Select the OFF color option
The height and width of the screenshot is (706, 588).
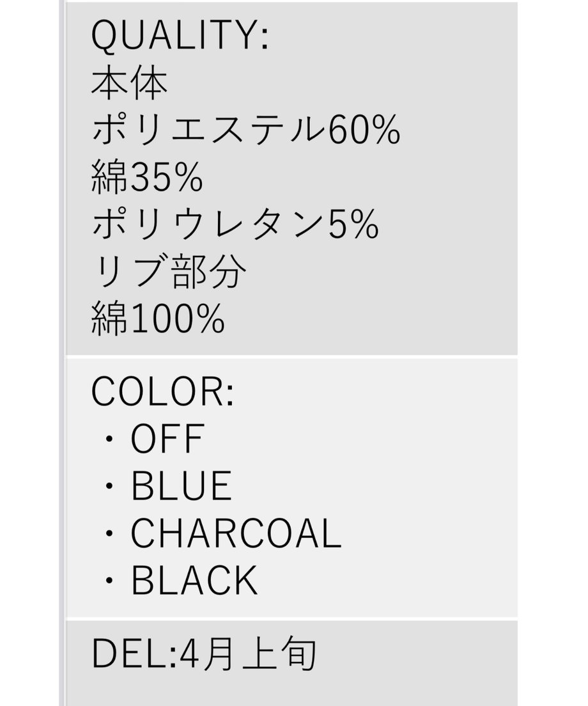168,439
